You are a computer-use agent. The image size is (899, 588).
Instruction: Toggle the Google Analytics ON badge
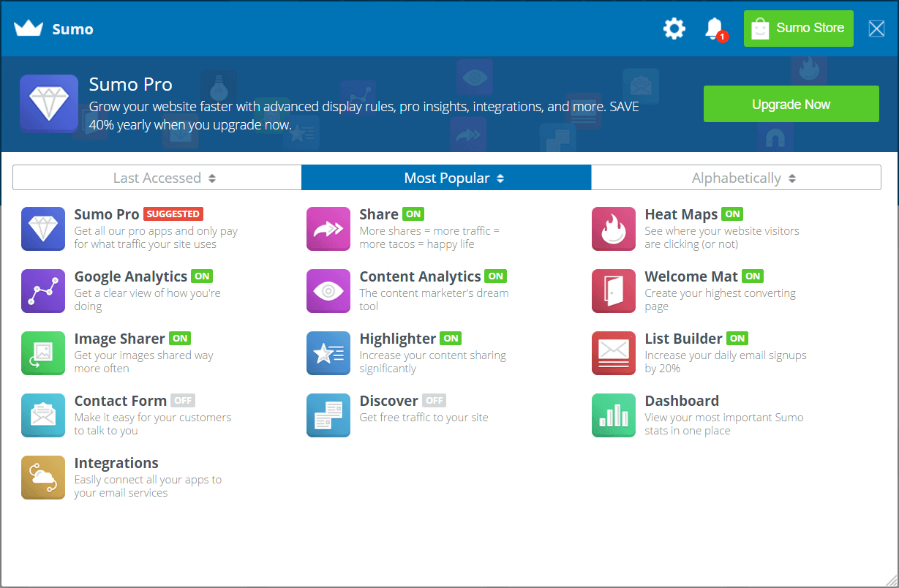(202, 276)
